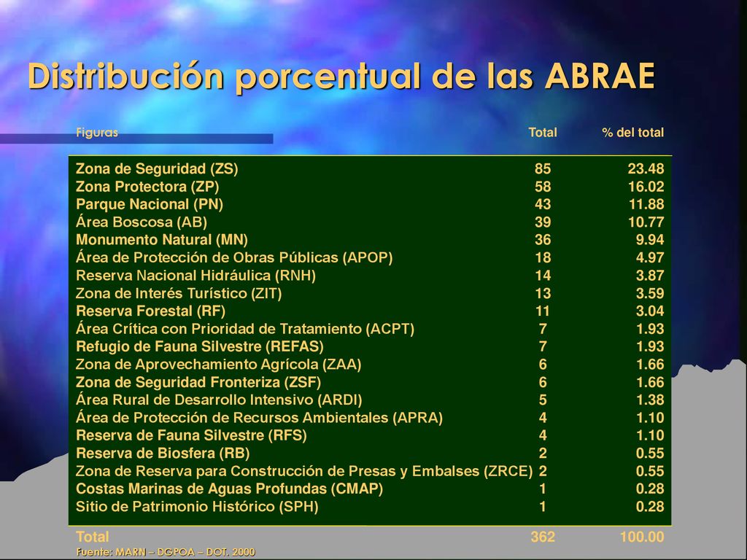Screen dimensions: 747x560
Task: Click the slide title "Distribución porcentual de las ABRAE"
Action: point(341,77)
